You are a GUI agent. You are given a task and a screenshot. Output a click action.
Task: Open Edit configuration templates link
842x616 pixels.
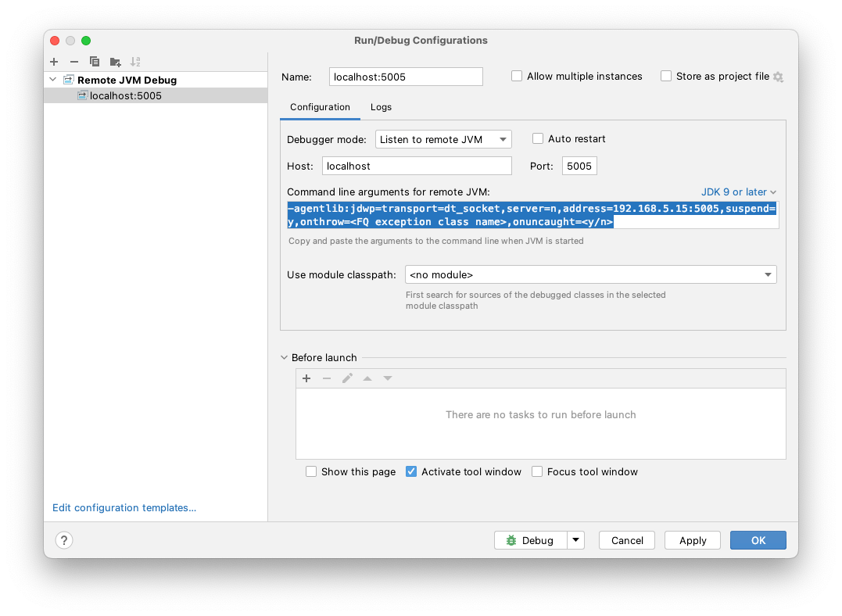pyautogui.click(x=124, y=508)
